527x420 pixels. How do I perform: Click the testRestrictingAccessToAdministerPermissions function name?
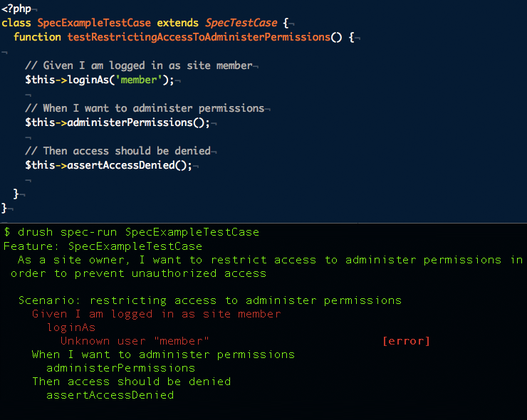pyautogui.click(x=198, y=37)
